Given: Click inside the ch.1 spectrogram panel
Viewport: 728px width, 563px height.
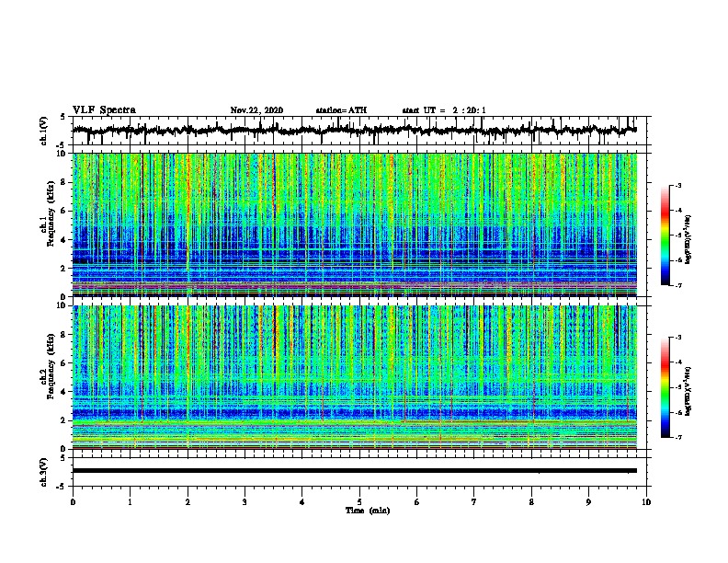Looking at the screenshot, I should click(x=355, y=224).
